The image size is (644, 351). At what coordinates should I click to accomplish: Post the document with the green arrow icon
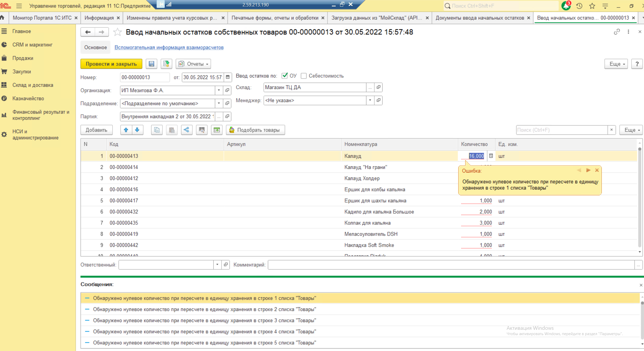coord(166,64)
